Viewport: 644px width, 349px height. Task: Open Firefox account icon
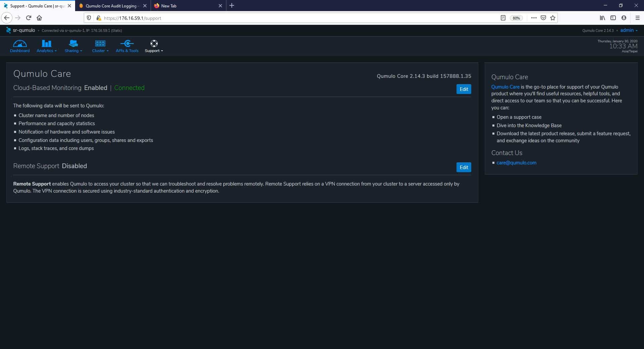[x=624, y=18]
